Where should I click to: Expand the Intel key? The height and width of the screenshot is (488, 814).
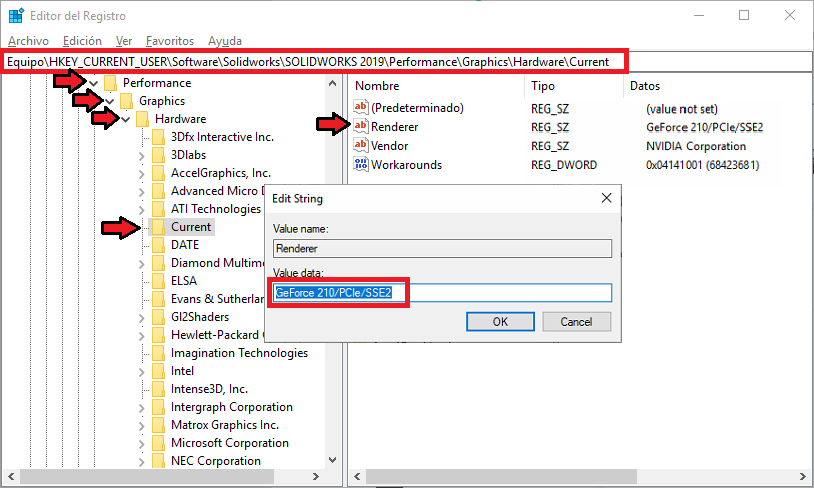[x=142, y=371]
